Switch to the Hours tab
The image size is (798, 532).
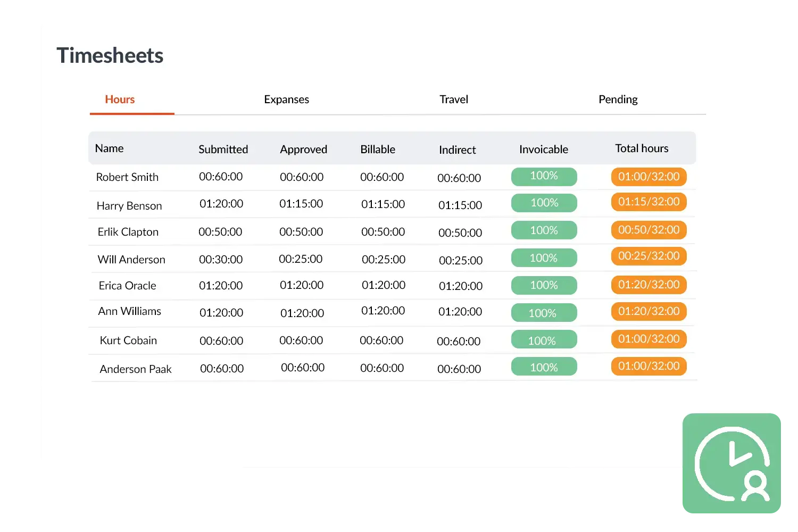tap(120, 99)
